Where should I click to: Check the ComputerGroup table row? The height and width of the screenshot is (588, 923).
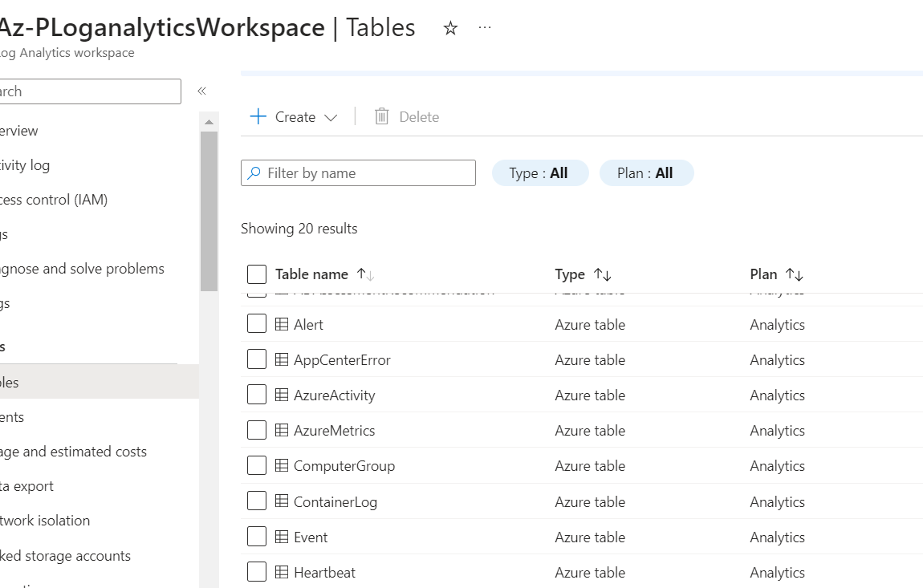coord(257,465)
